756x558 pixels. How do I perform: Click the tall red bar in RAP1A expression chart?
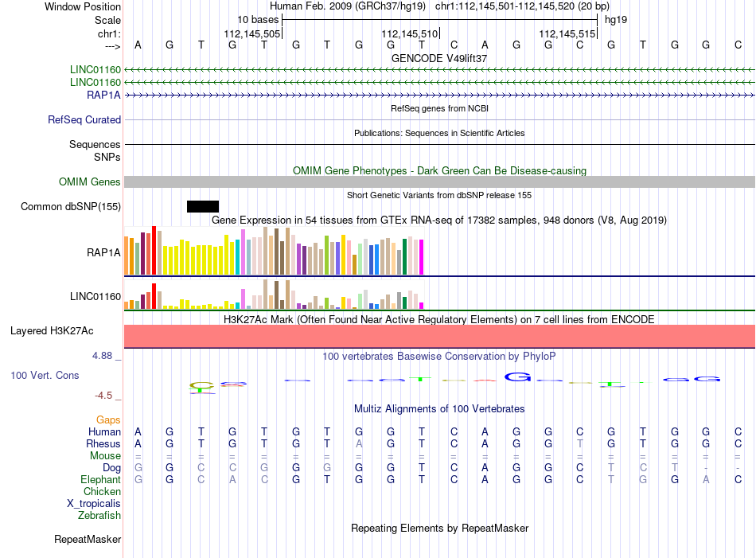pyautogui.click(x=154, y=250)
